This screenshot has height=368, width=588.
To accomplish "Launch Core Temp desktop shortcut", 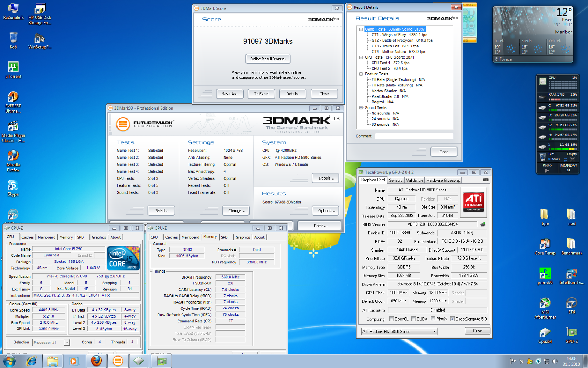I will pos(545,247).
